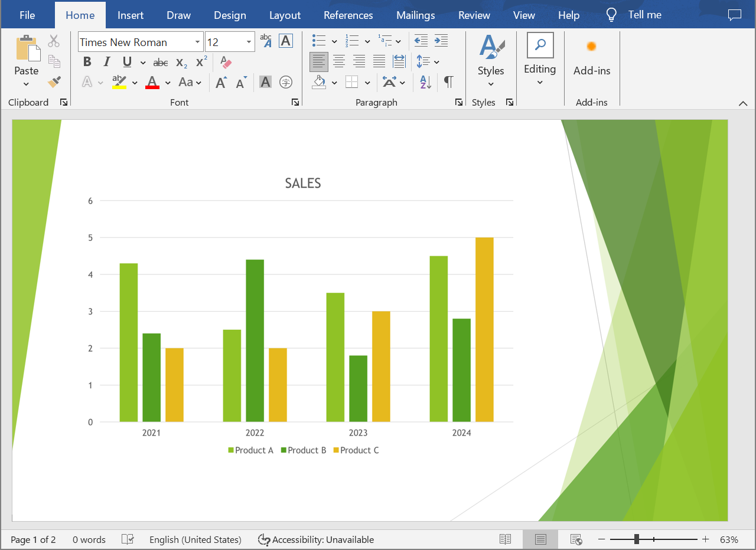Image resolution: width=756 pixels, height=550 pixels.
Task: Switch to the Insert ribbon tab
Action: (131, 15)
